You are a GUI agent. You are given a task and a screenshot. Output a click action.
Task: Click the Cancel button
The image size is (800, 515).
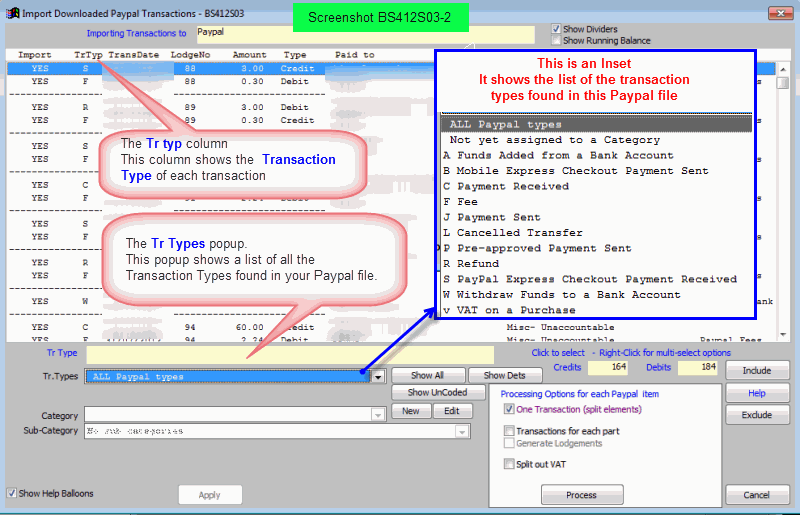coord(757,495)
